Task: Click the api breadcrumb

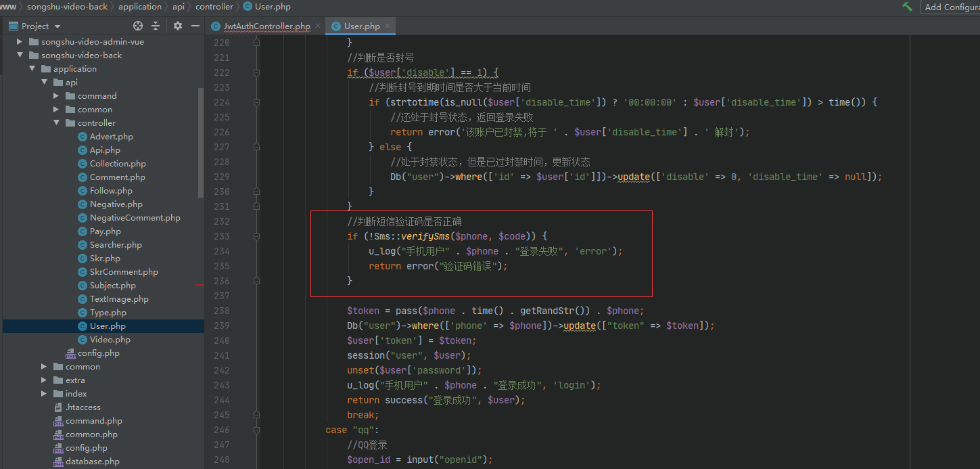Action: (x=179, y=7)
